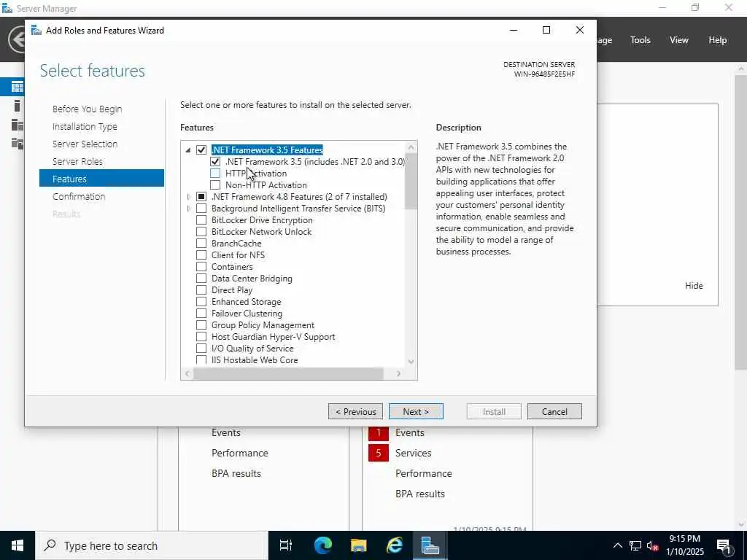
Task: Check the Failover Clustering checkbox
Action: [201, 314]
